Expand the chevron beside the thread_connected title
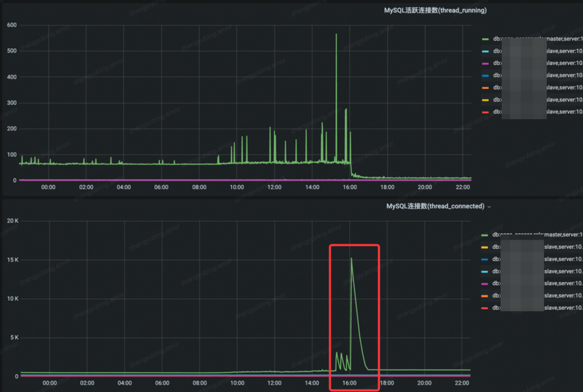Image resolution: width=583 pixels, height=392 pixels. tap(489, 207)
